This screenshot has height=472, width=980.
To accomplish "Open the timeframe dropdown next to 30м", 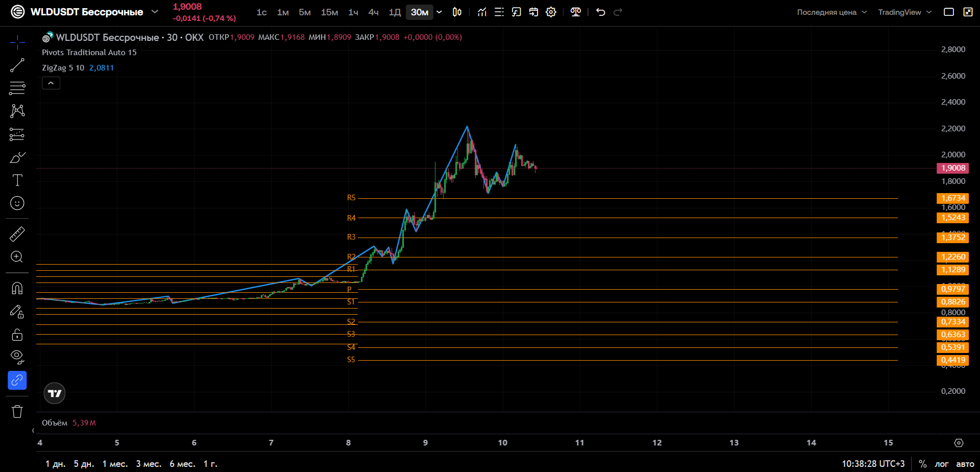I will point(439,12).
